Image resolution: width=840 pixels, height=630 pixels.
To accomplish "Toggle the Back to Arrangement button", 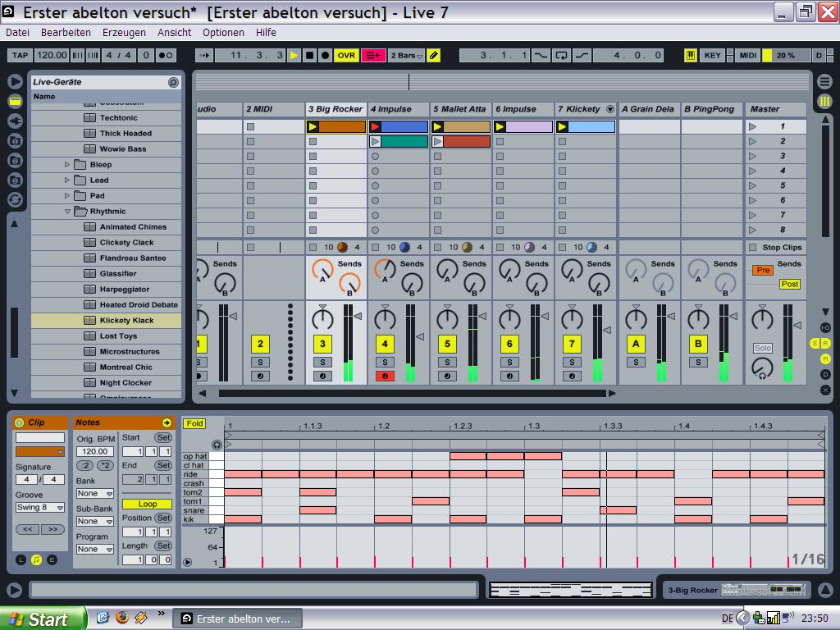I will pyautogui.click(x=373, y=55).
